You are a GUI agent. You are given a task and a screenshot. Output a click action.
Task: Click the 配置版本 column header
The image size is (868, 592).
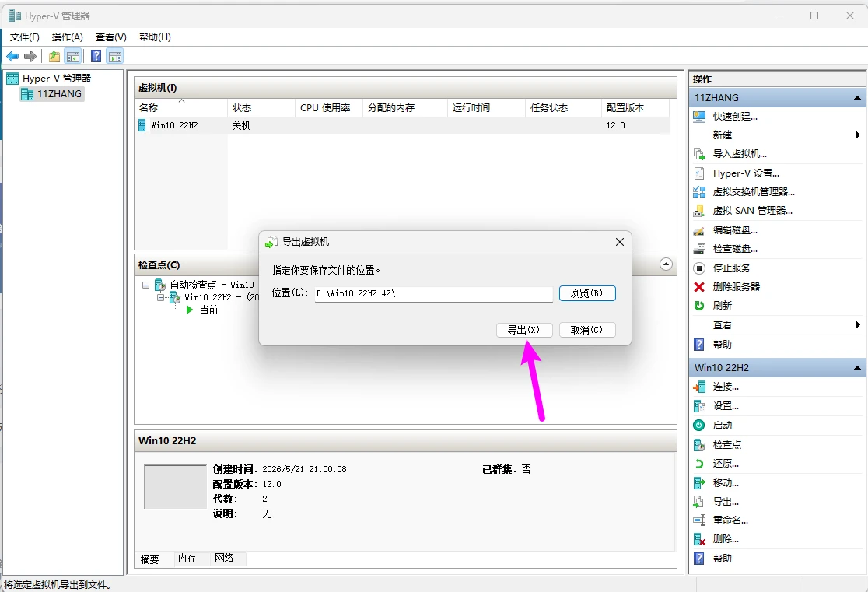coord(635,108)
